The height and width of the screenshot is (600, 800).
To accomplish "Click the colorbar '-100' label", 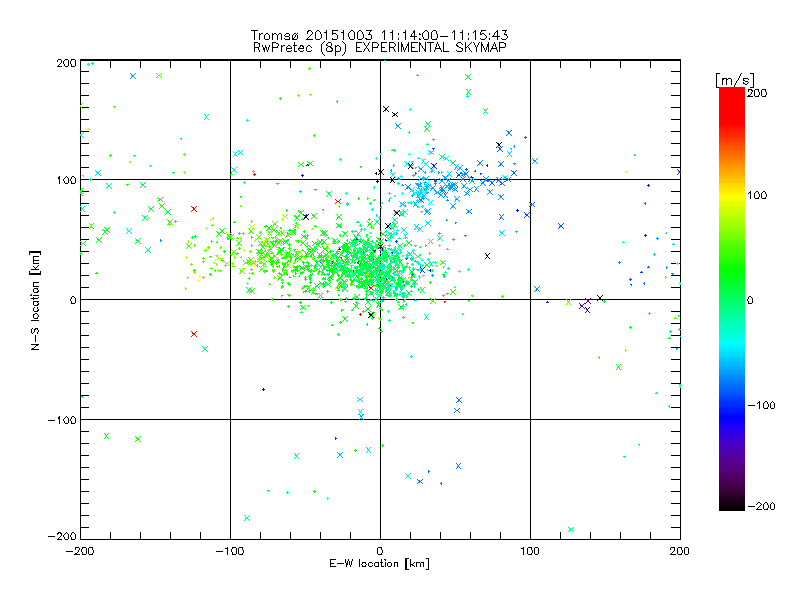I will click(x=761, y=405).
